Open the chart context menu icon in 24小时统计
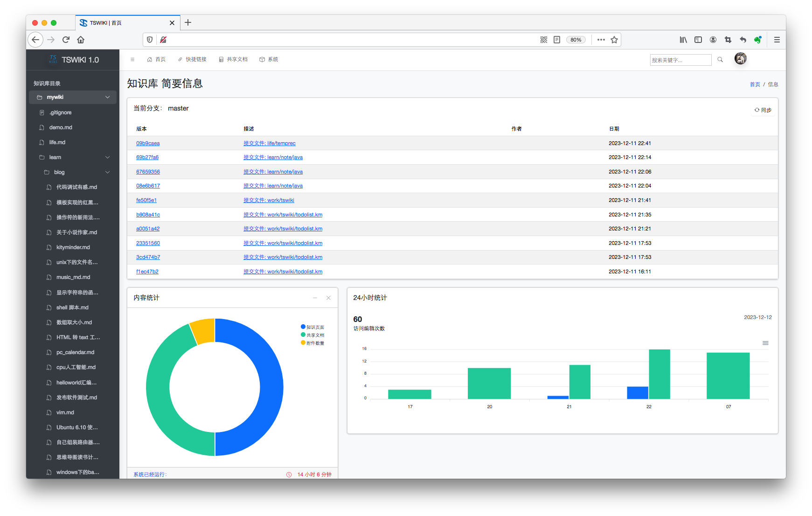The image size is (812, 516). 765,343
